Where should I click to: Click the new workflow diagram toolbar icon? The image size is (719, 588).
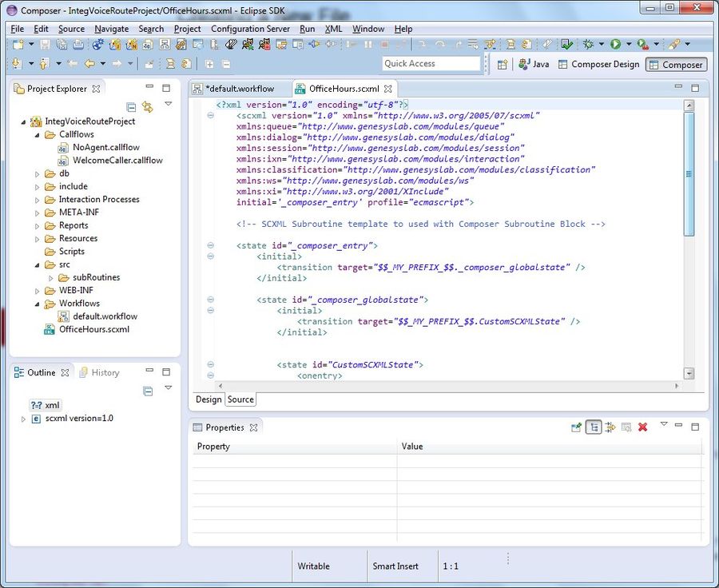point(164,44)
